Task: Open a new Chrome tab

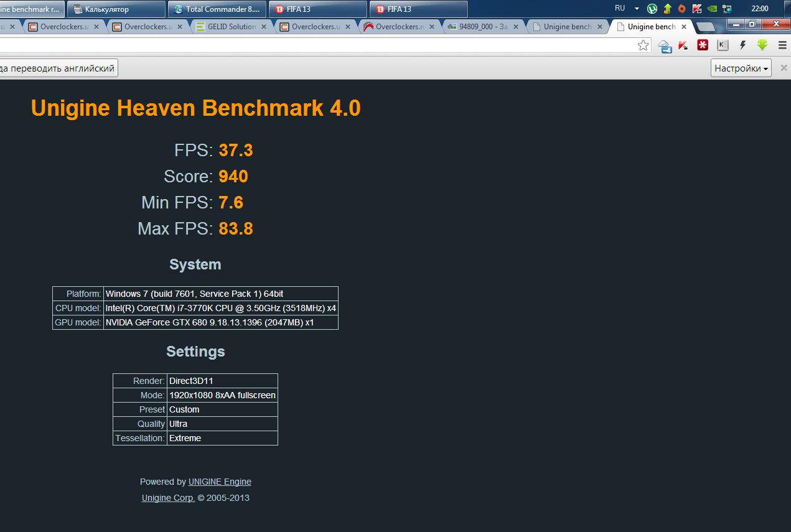Action: point(705,27)
